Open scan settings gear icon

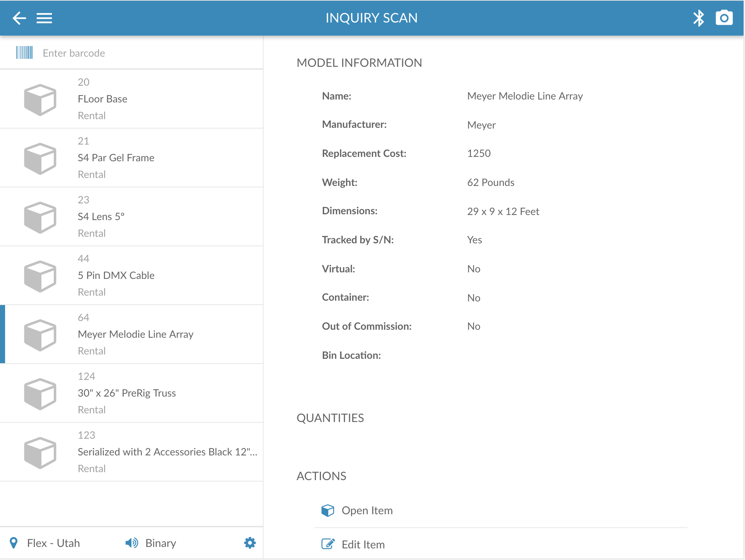tap(250, 543)
